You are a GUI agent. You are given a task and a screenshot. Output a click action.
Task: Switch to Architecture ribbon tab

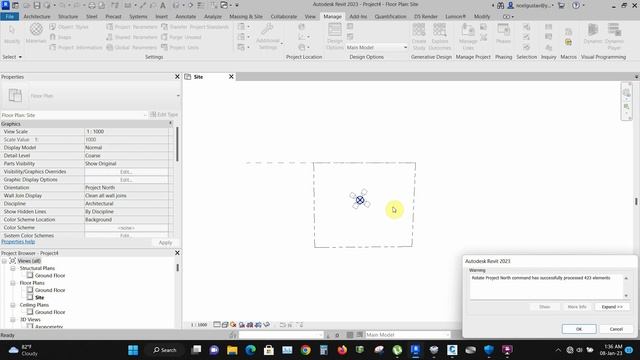[x=37, y=16]
